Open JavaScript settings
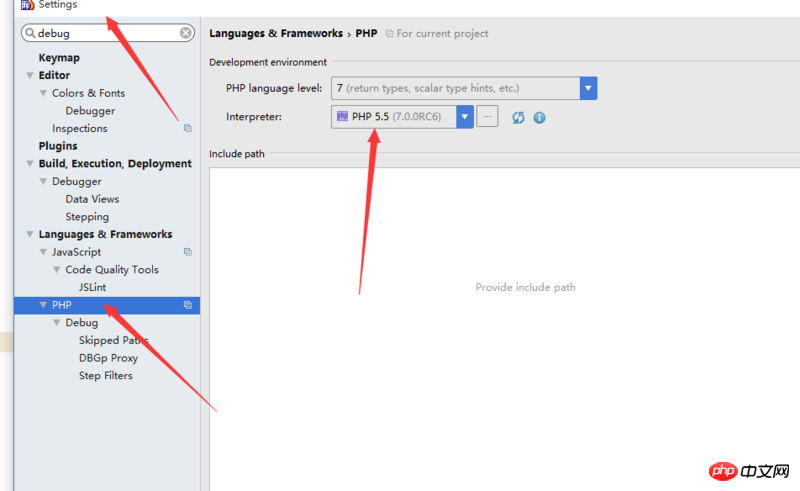 click(77, 252)
